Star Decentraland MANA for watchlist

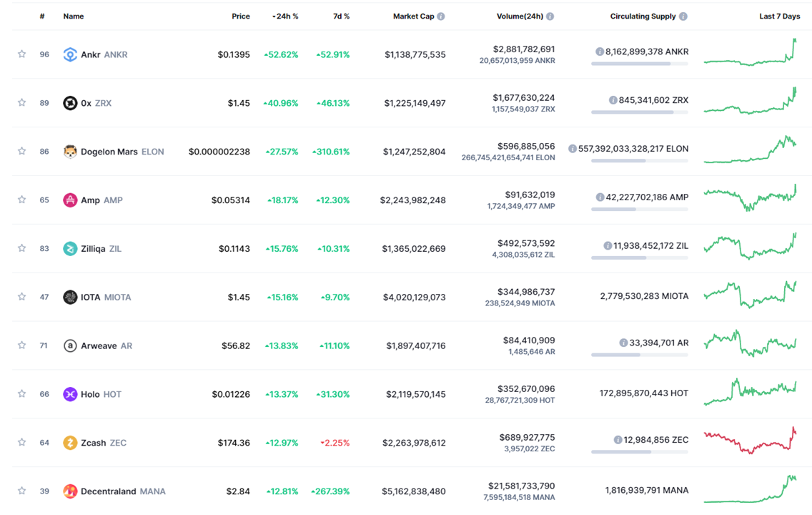point(21,491)
